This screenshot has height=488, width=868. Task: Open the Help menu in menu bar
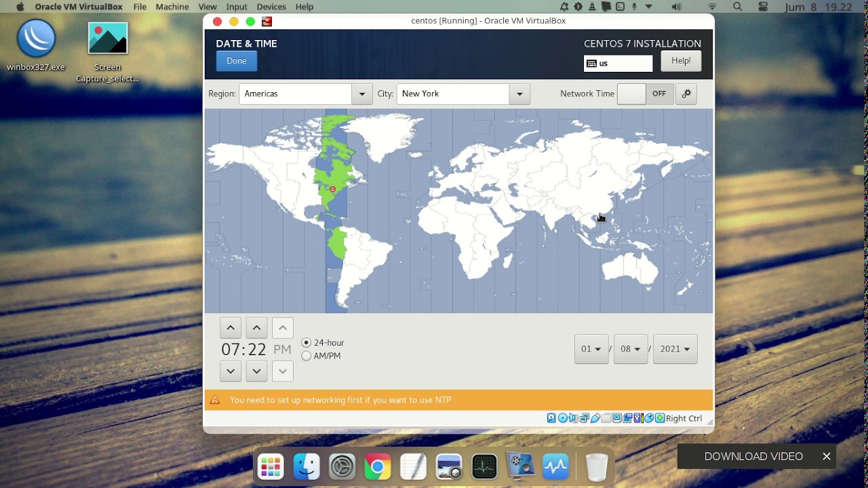(304, 7)
